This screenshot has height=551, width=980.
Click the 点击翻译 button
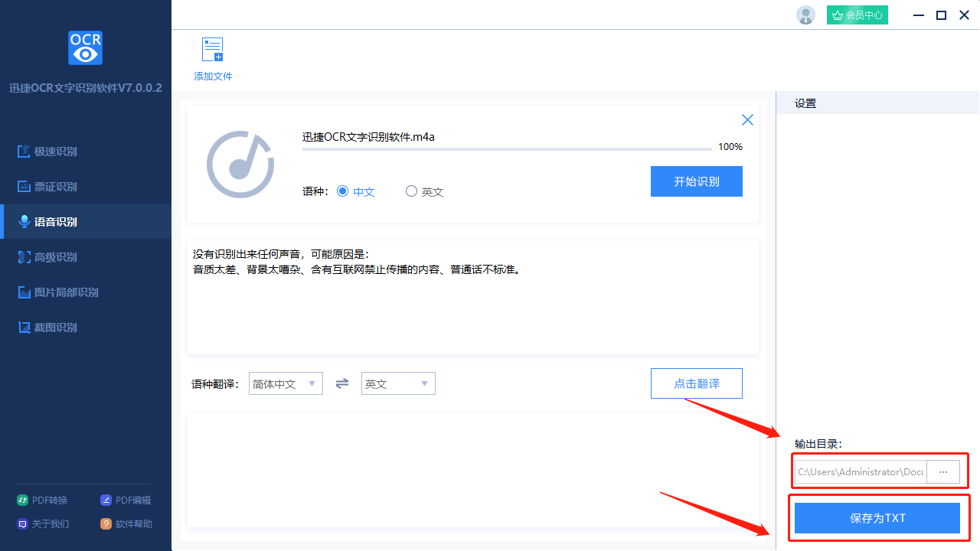coord(697,383)
